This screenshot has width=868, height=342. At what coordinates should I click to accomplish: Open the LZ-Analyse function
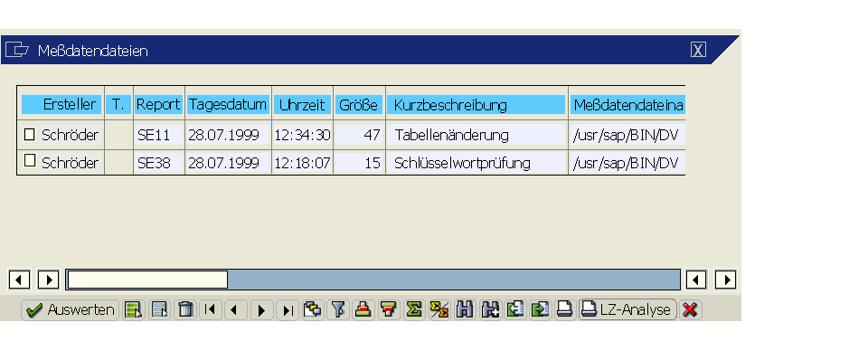(x=628, y=309)
